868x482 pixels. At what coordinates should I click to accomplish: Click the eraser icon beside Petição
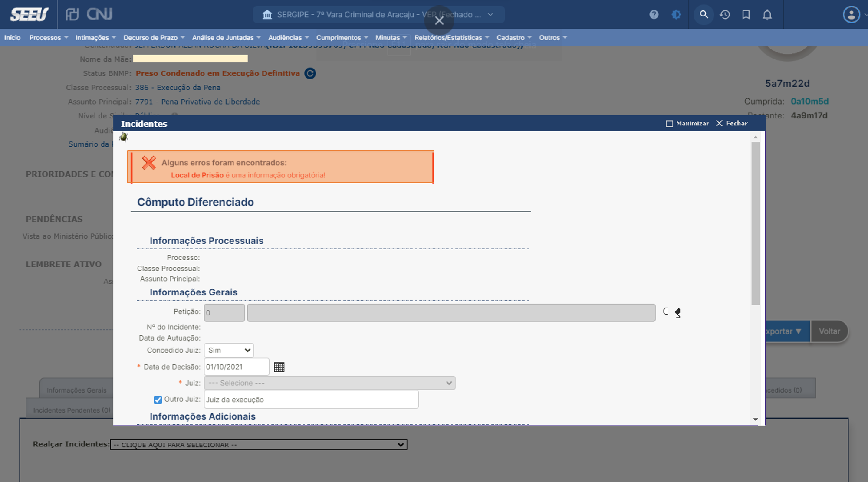[677, 313]
